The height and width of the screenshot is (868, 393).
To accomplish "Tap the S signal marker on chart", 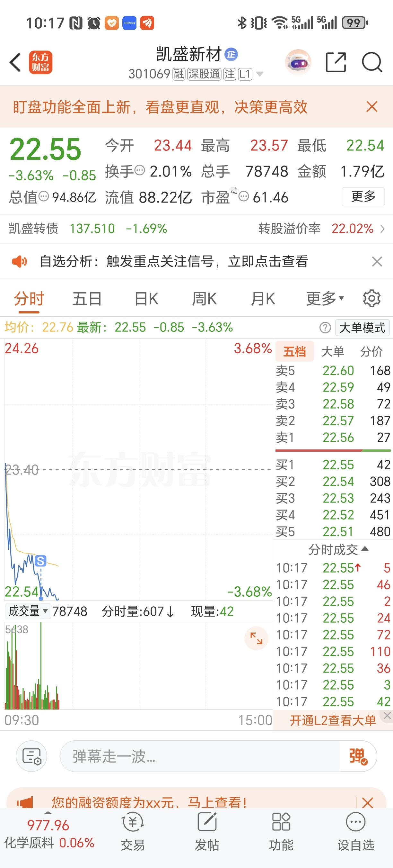I will [40, 561].
